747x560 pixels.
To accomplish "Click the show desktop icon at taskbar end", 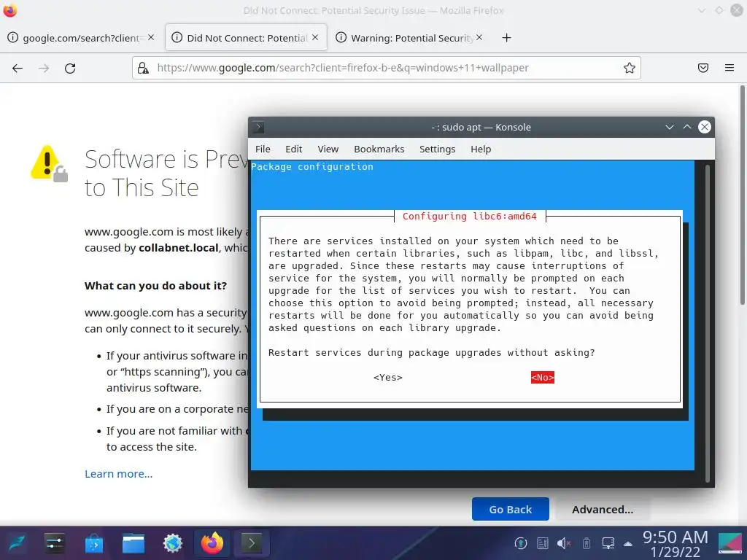I will [x=730, y=542].
